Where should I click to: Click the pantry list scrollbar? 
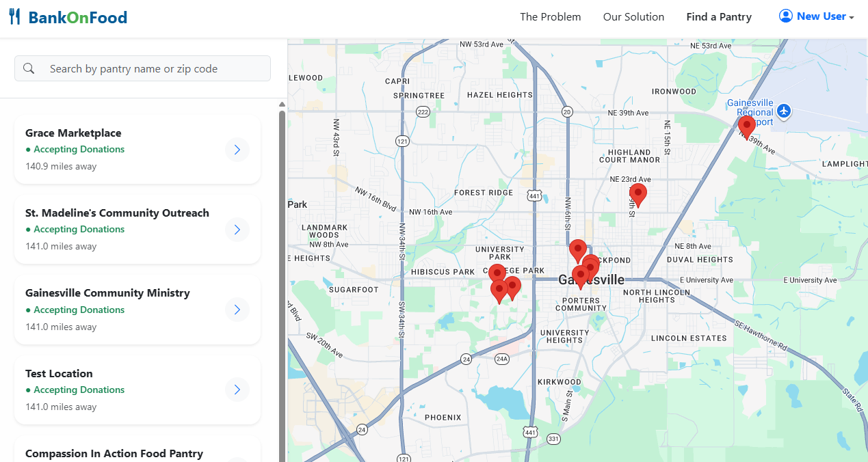click(x=282, y=273)
